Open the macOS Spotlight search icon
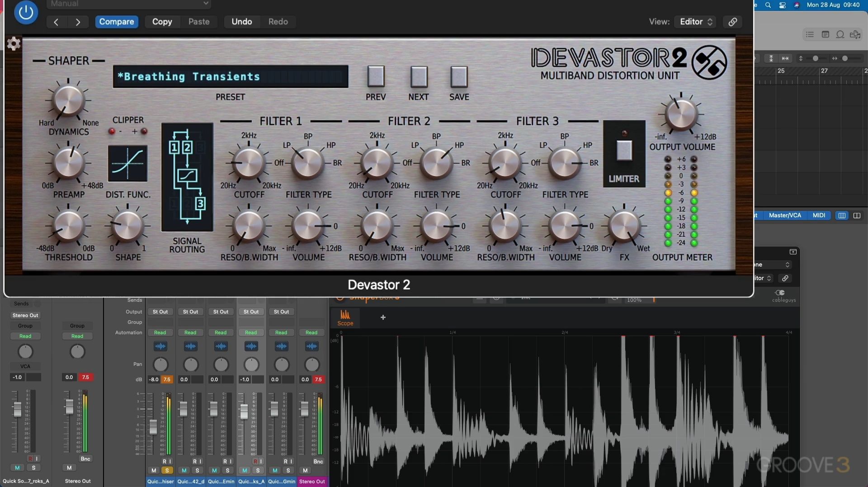The width and height of the screenshot is (868, 487). coord(768,5)
